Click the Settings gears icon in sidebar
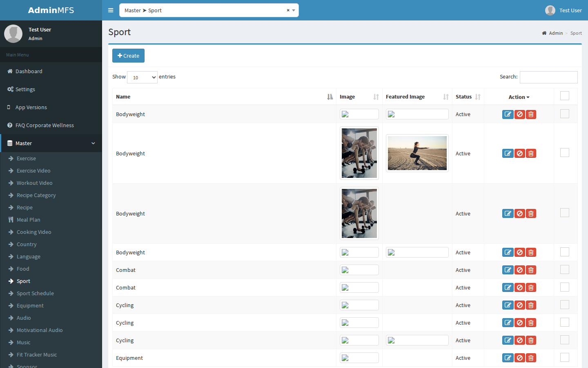This screenshot has height=368, width=588. click(10, 89)
